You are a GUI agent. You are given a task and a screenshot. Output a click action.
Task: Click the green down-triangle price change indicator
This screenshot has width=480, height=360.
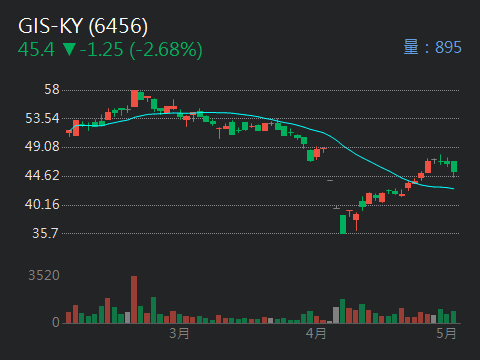70,49
